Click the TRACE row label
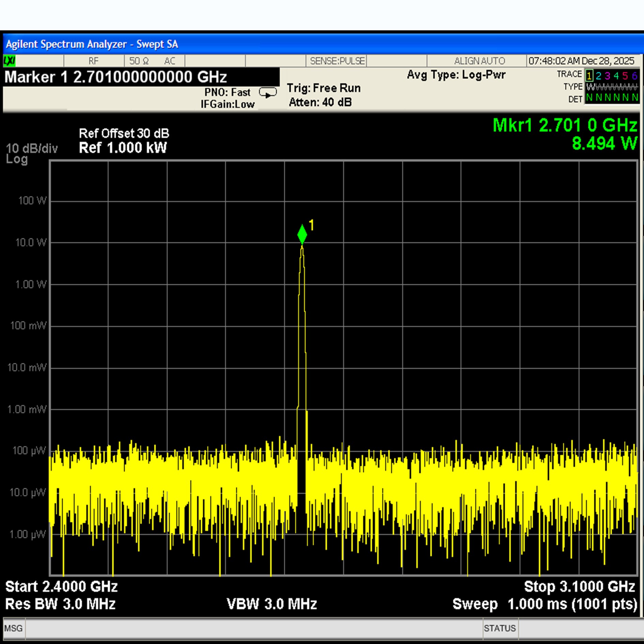 click(x=569, y=74)
